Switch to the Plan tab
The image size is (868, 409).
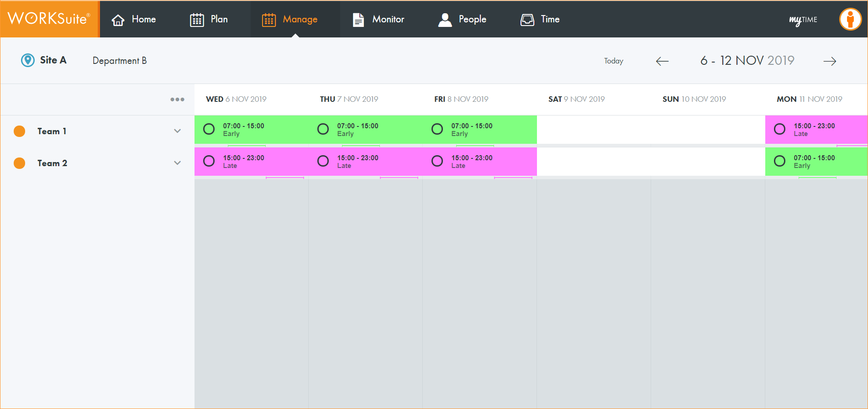coord(209,19)
